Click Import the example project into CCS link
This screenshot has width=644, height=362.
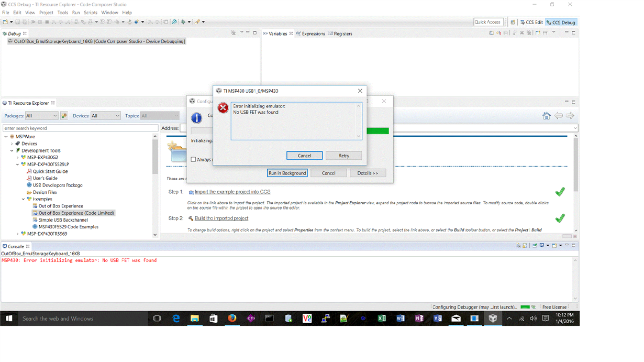pyautogui.click(x=232, y=192)
